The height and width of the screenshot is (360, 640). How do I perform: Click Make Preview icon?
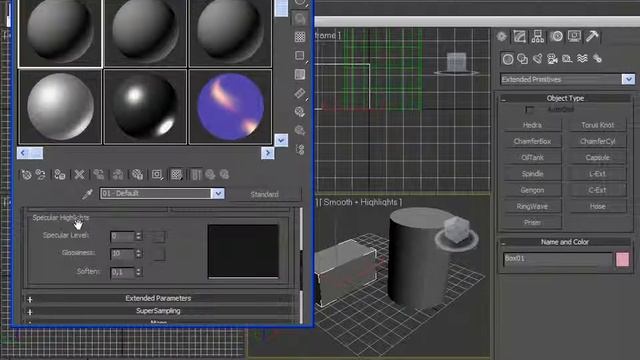[300, 93]
